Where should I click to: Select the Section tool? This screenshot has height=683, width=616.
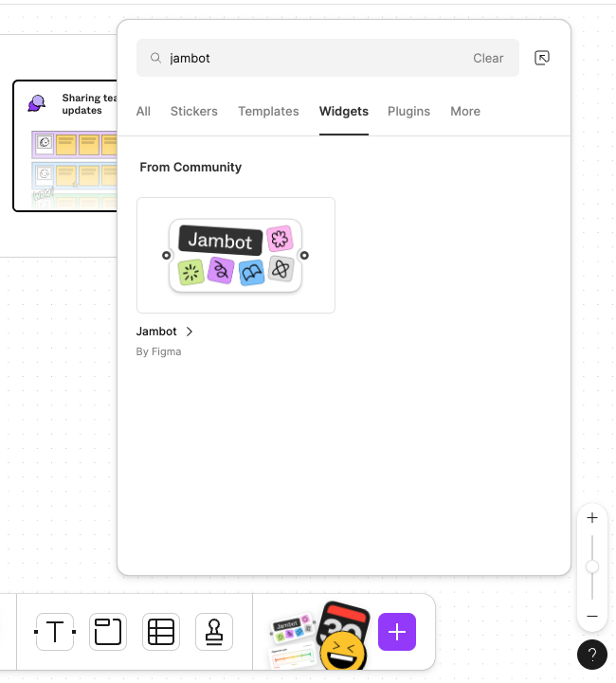pyautogui.click(x=108, y=632)
